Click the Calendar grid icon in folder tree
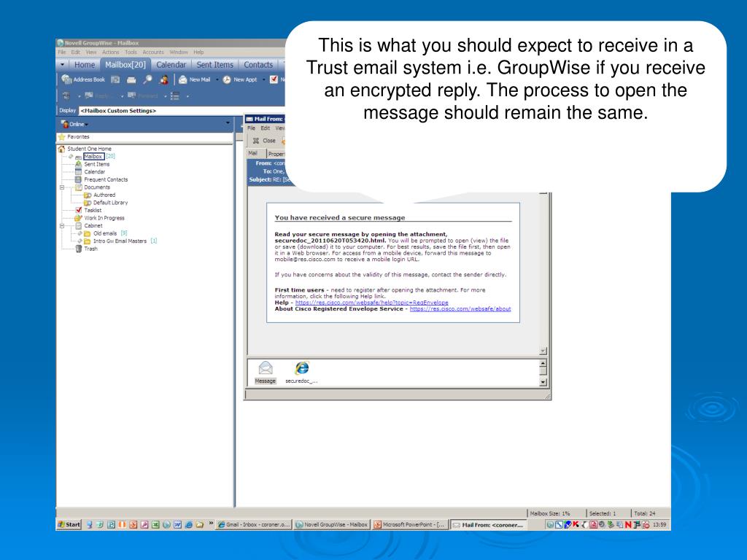The height and width of the screenshot is (560, 747). click(x=79, y=171)
